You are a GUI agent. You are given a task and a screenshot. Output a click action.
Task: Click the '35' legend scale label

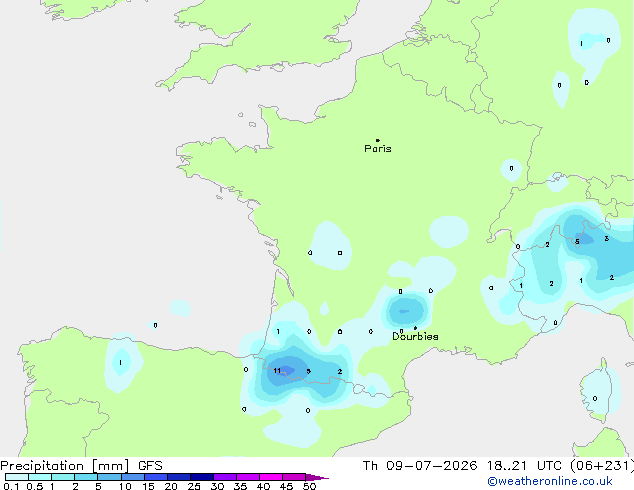pos(240,486)
